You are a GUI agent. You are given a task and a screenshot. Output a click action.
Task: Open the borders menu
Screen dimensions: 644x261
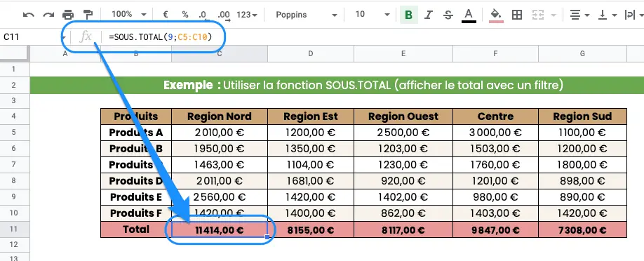click(517, 15)
